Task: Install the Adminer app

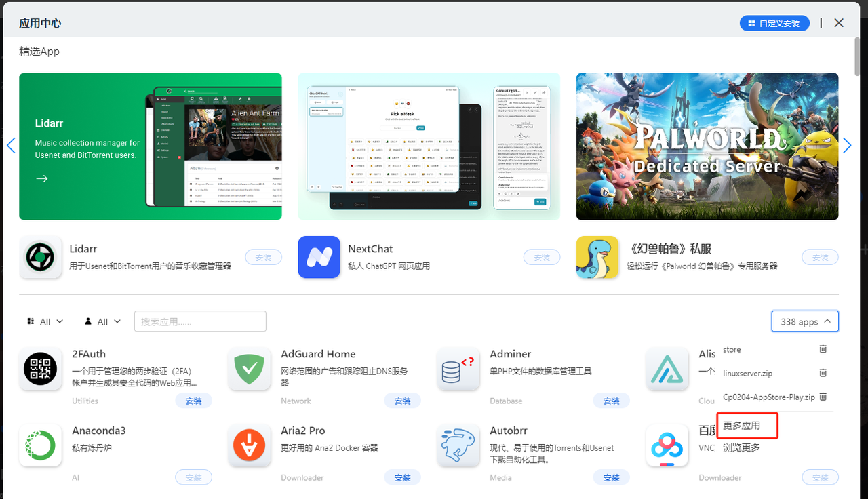Action: click(612, 401)
